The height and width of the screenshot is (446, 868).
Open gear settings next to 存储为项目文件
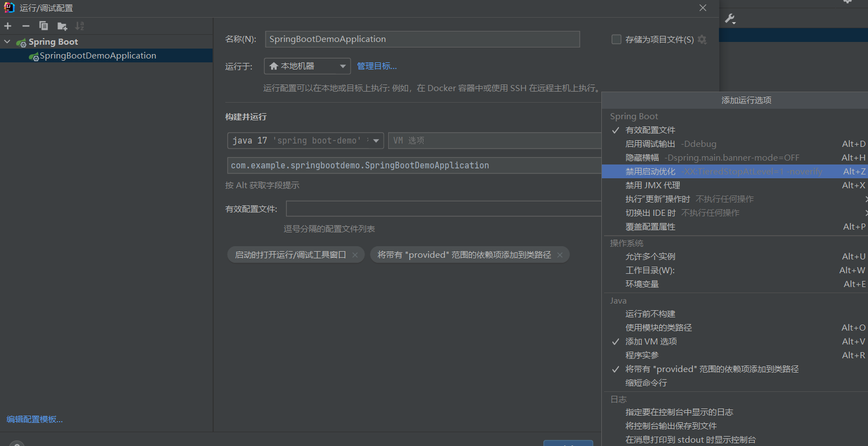coord(702,39)
